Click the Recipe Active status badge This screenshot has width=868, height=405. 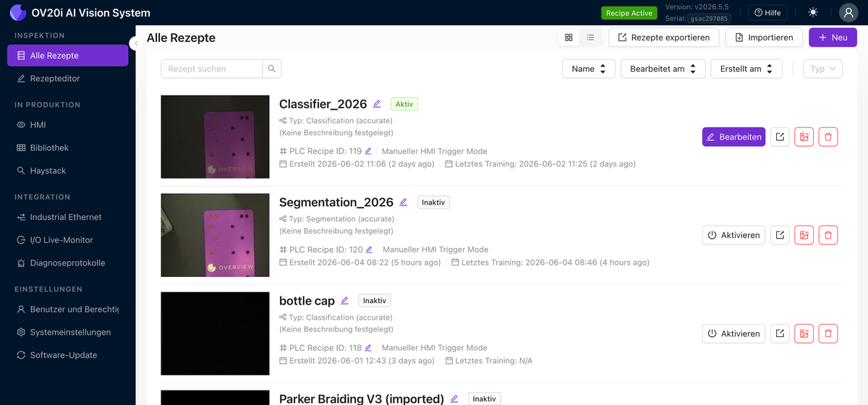coord(629,13)
